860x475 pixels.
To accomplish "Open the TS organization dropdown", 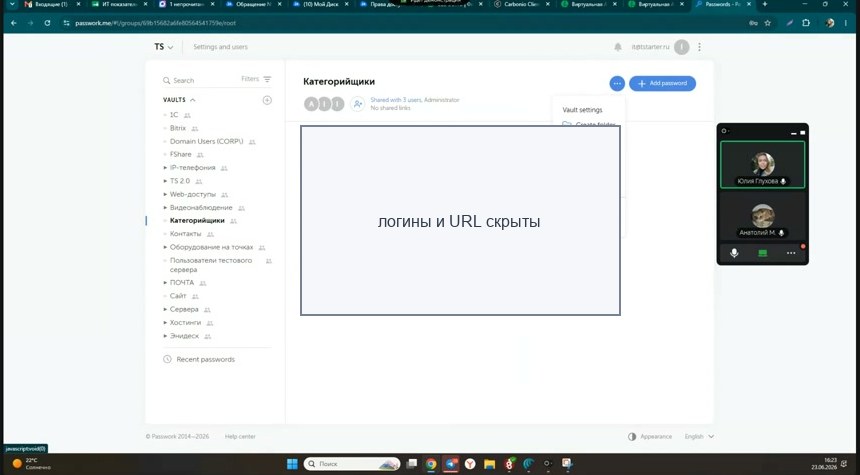I will (163, 47).
